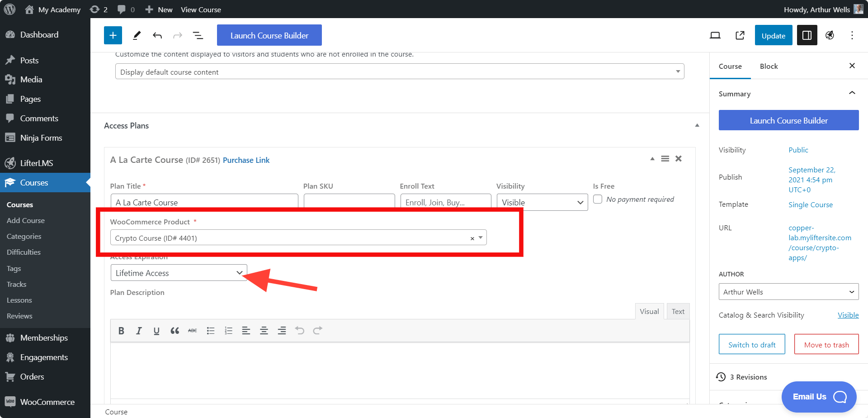Apply italic in plan description editor
Screen dimensions: 868x418
139,331
